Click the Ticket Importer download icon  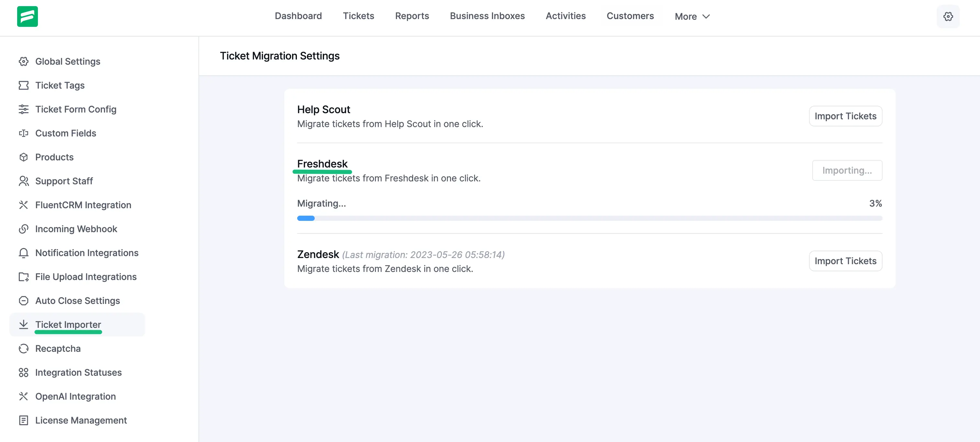tap(24, 324)
